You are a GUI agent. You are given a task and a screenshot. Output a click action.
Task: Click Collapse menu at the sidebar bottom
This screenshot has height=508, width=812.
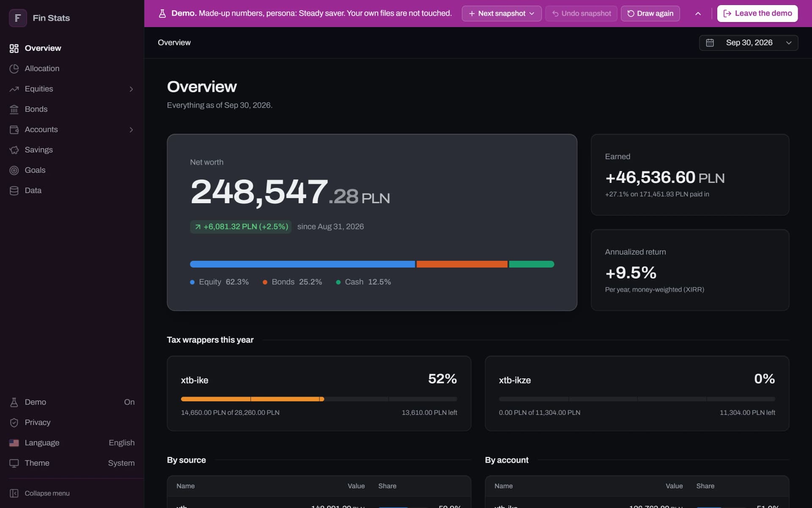point(72,493)
